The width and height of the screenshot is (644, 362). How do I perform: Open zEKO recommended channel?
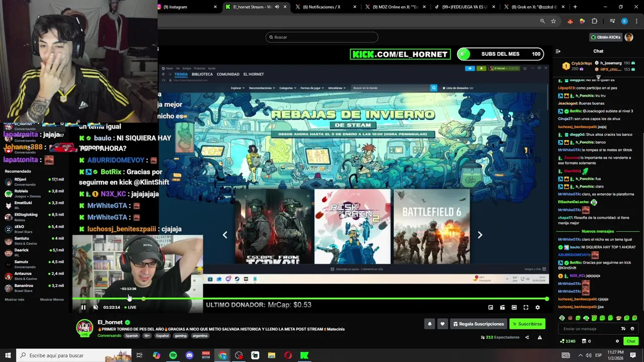pyautogui.click(x=34, y=229)
